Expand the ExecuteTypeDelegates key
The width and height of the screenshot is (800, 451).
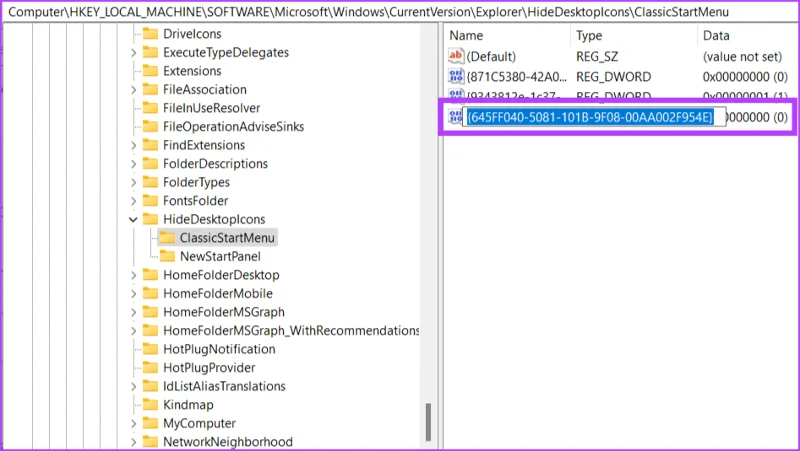pyautogui.click(x=133, y=53)
